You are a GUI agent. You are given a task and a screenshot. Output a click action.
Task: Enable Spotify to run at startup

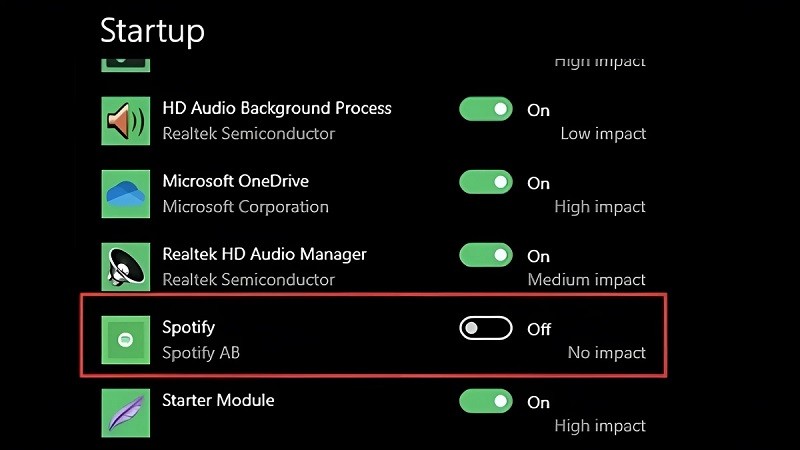point(486,328)
